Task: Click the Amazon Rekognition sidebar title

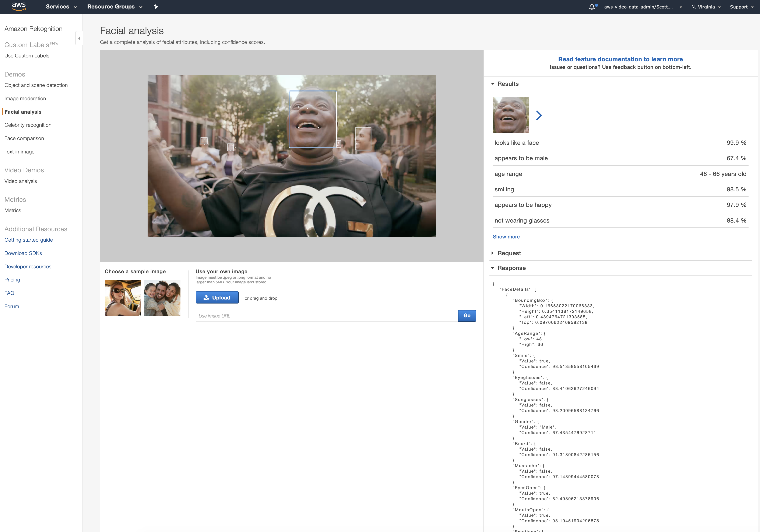Action: [34, 29]
